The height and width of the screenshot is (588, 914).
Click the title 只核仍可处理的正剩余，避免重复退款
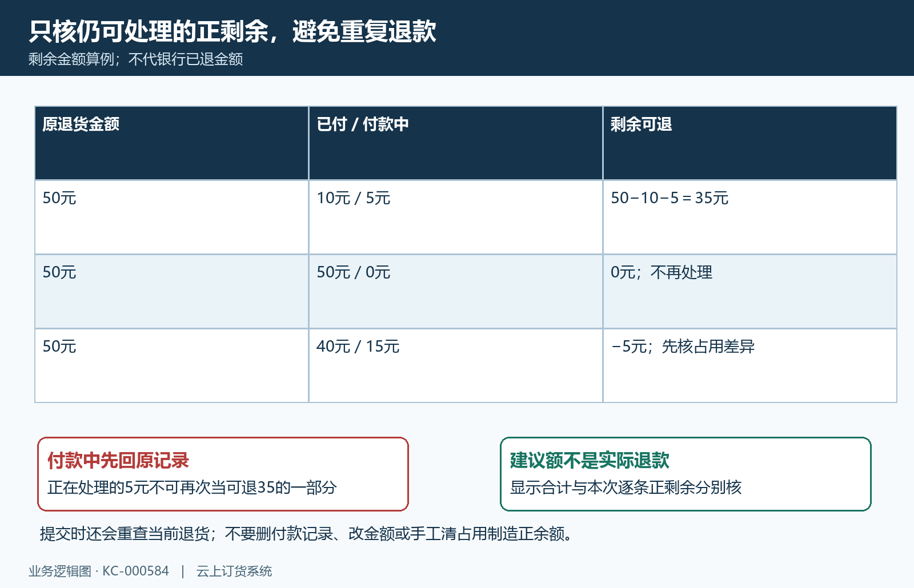232,31
